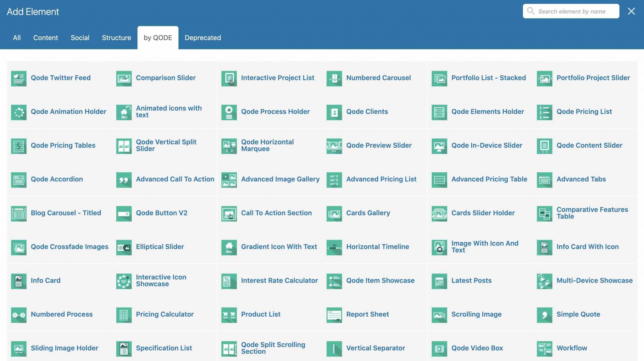This screenshot has width=644, height=361.
Task: Insert the Latest Posts element
Action: click(480, 280)
